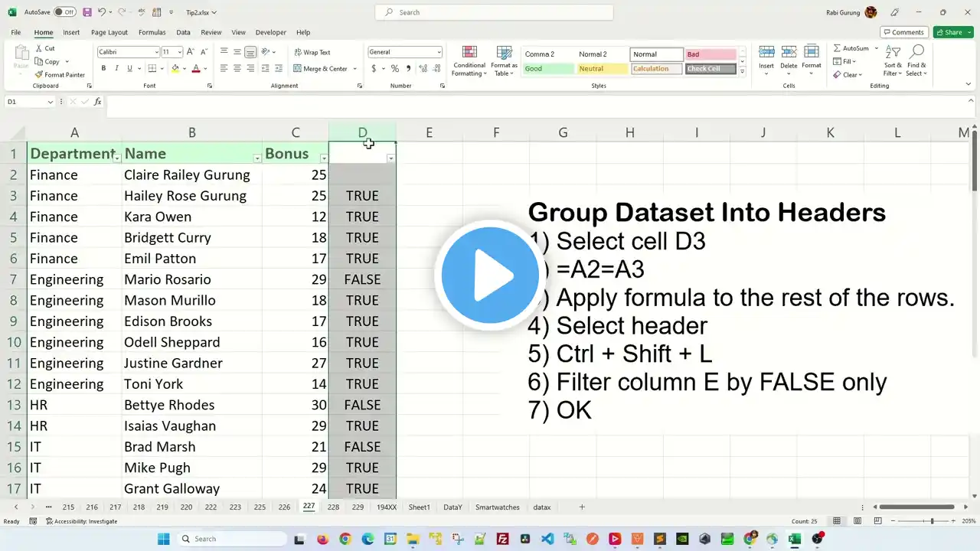Click the Save icon in title bar
This screenshot has width=980, height=551.
pos(87,12)
